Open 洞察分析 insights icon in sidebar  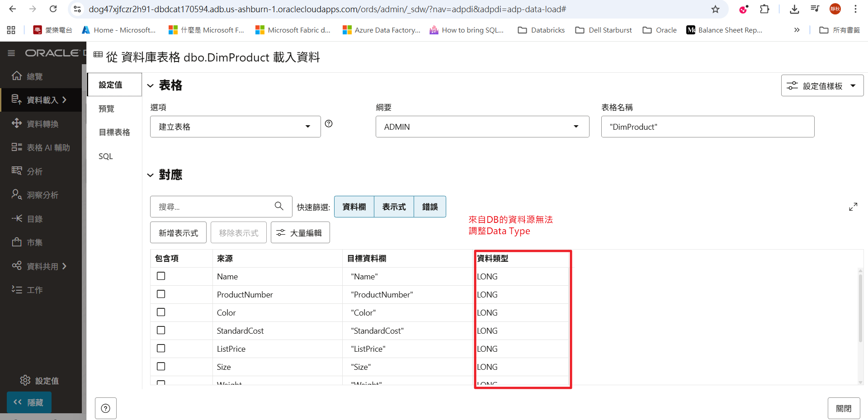tap(17, 194)
